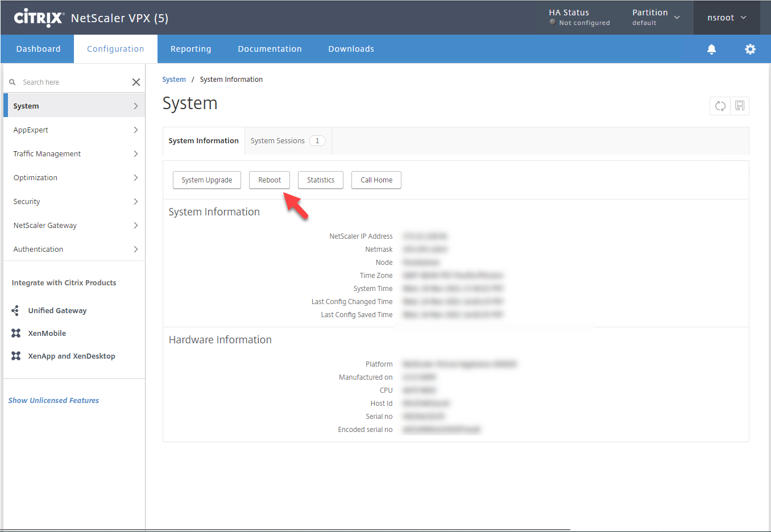Open the notifications bell icon

711,49
